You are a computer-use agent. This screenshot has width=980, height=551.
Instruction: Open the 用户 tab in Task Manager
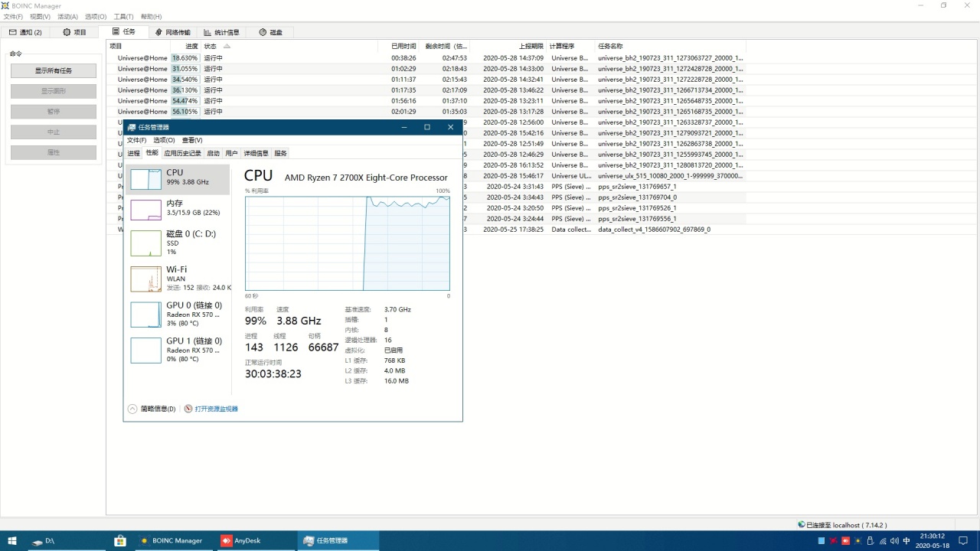(x=231, y=153)
